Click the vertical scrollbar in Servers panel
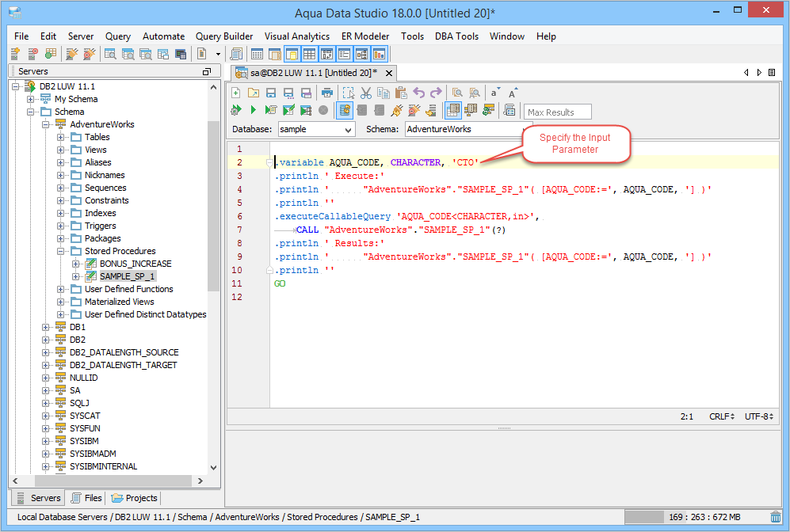 pos(212,206)
